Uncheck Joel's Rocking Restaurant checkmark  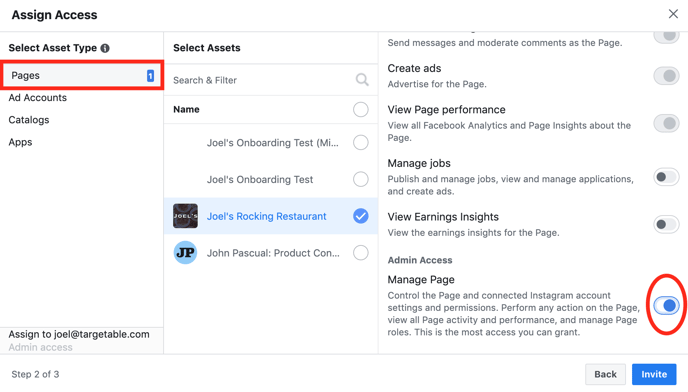click(361, 216)
